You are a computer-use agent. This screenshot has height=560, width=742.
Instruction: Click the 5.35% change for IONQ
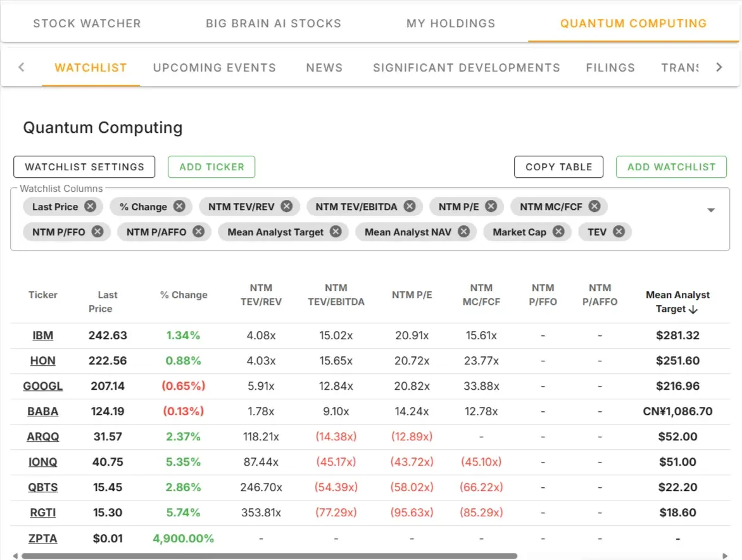pyautogui.click(x=183, y=462)
